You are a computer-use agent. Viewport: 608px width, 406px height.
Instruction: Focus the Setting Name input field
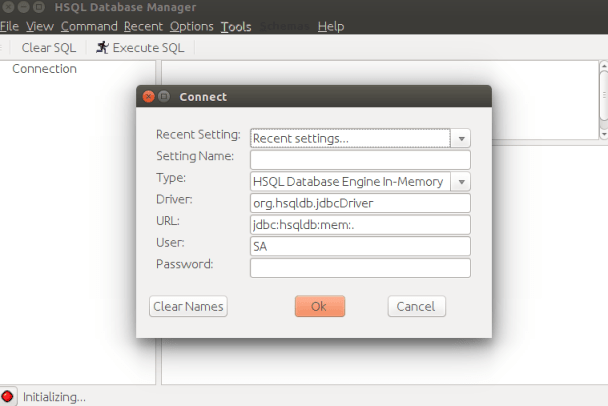pos(359,160)
